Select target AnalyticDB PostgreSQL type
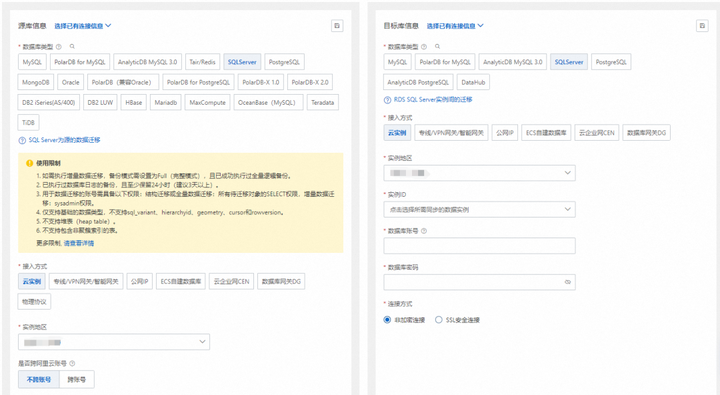Image resolution: width=720 pixels, height=395 pixels. coord(418,82)
